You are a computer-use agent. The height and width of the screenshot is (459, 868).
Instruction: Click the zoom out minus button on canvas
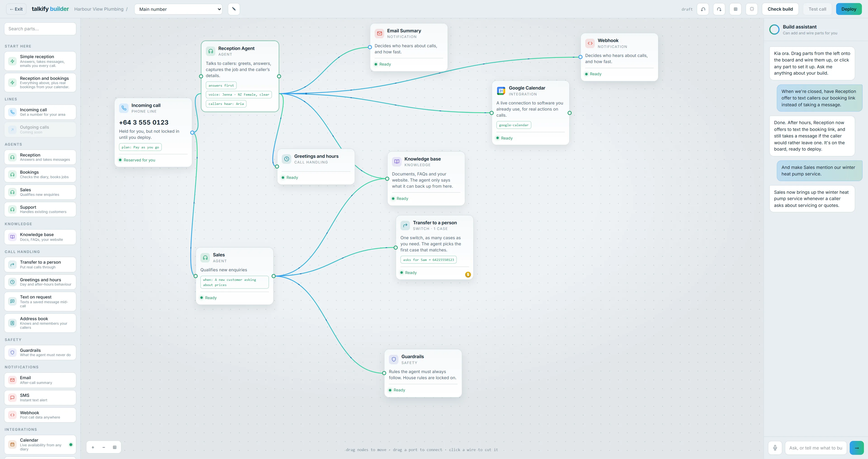pyautogui.click(x=104, y=447)
